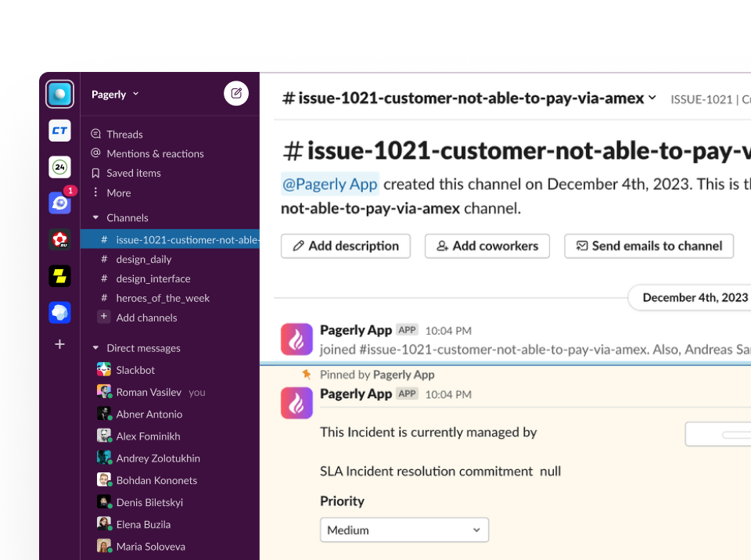Click Pagerly App sender name on joined message
The height and width of the screenshot is (560, 751).
(356, 330)
